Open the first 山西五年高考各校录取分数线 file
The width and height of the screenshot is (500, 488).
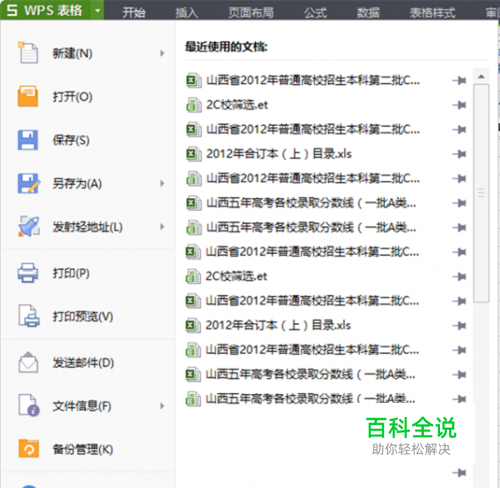pos(311,203)
